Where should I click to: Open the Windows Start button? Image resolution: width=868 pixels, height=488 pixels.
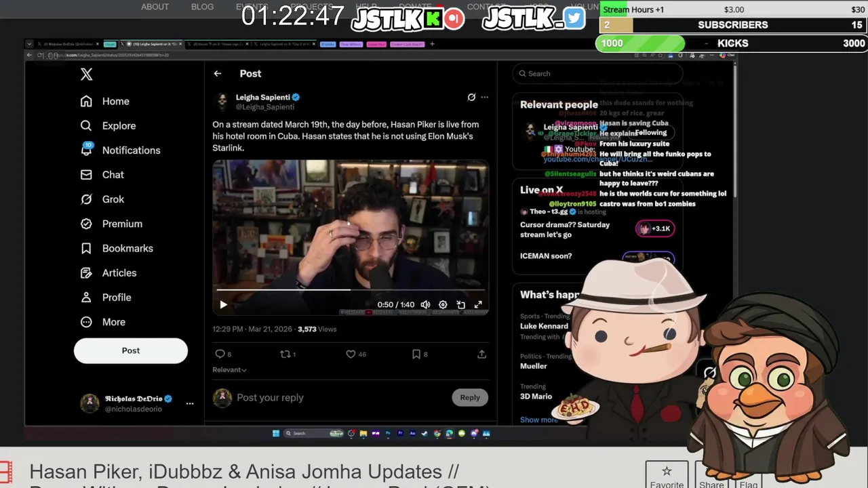tap(276, 433)
